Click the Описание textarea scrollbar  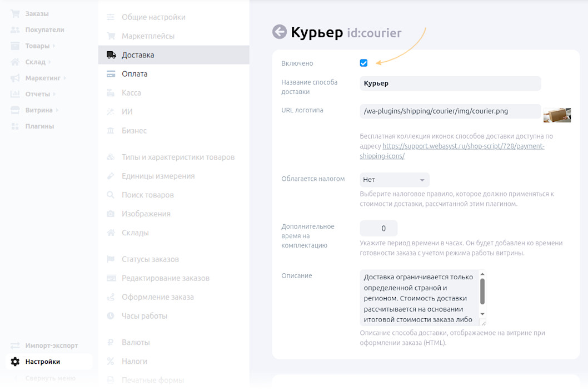482,291
